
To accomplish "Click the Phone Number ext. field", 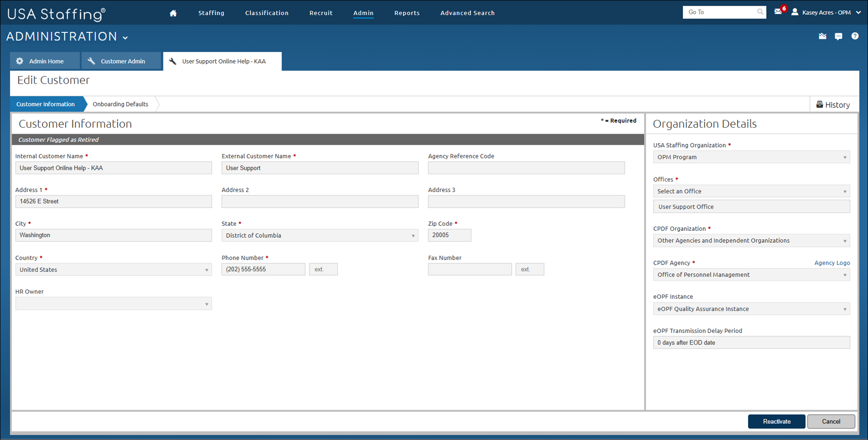I will [323, 269].
